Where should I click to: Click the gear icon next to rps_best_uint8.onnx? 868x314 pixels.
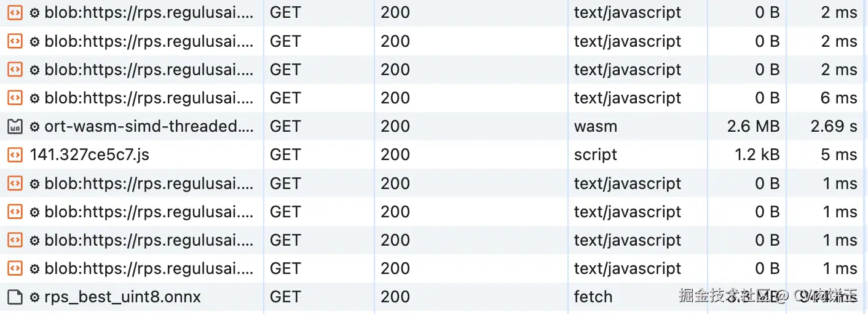click(35, 297)
